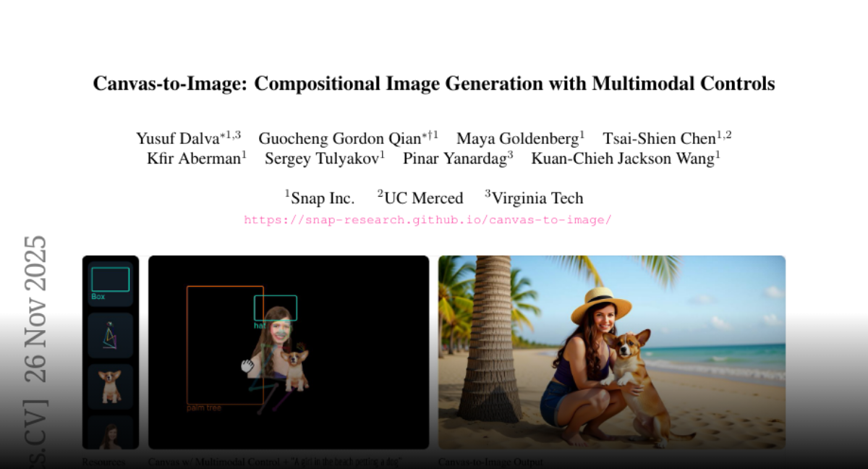Click the woman portrait in Resources panel
Image resolution: width=868 pixels, height=469 pixels.
110,433
